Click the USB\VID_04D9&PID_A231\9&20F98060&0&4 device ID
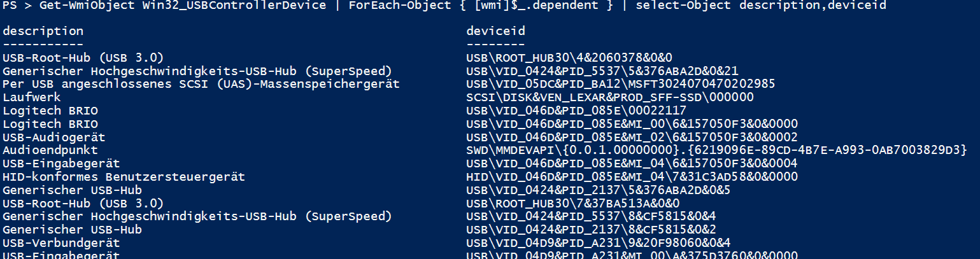Screen dimensions: 980x259 (598, 242)
